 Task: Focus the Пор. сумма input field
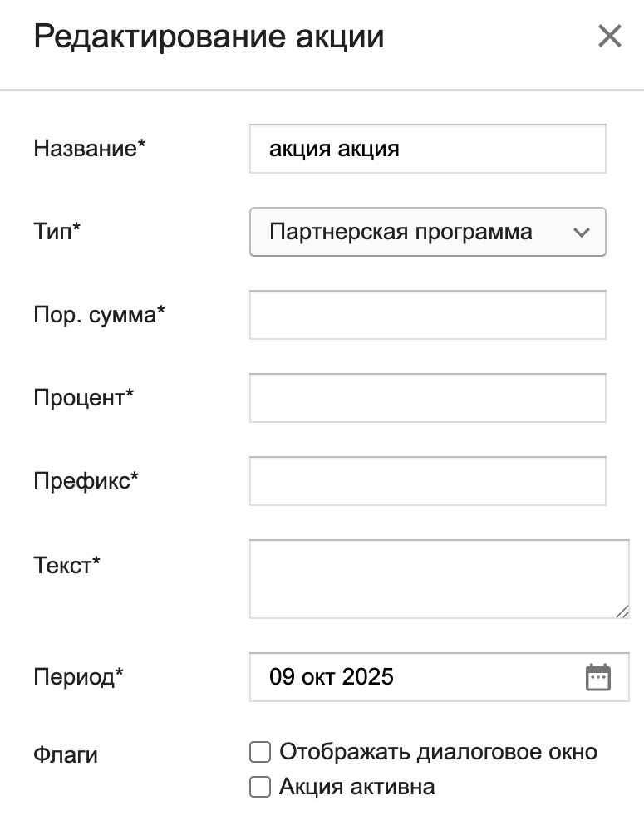[427, 315]
